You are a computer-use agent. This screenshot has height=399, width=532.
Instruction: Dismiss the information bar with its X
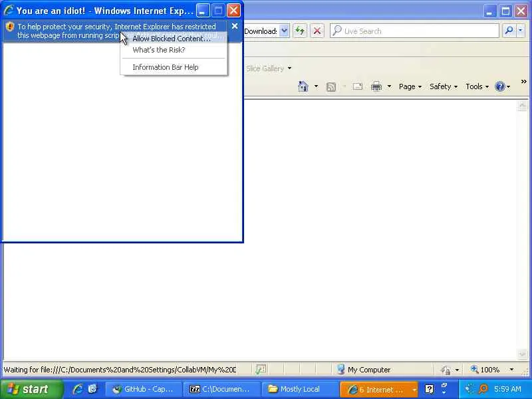[235, 26]
